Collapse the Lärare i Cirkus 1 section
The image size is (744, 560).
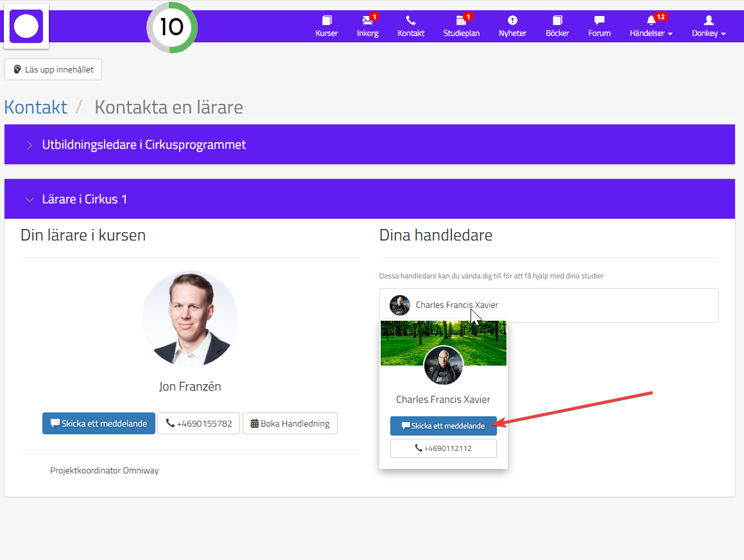tap(85, 199)
